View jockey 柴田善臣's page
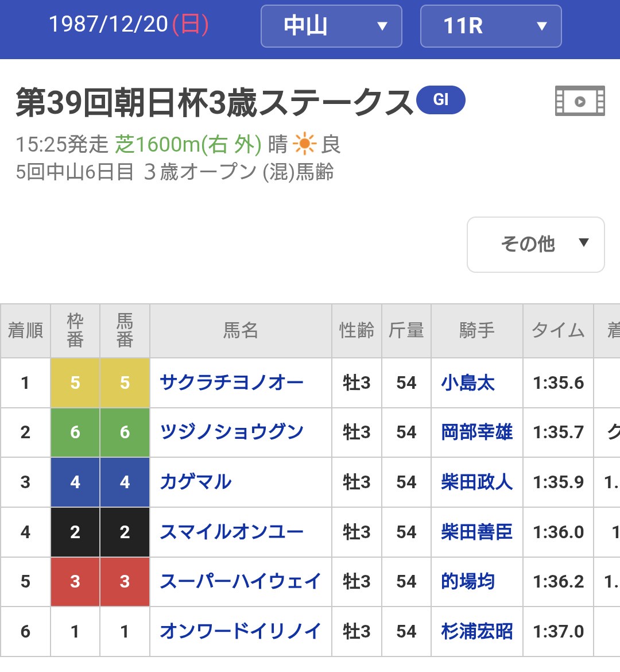This screenshot has height=672, width=620. click(476, 532)
